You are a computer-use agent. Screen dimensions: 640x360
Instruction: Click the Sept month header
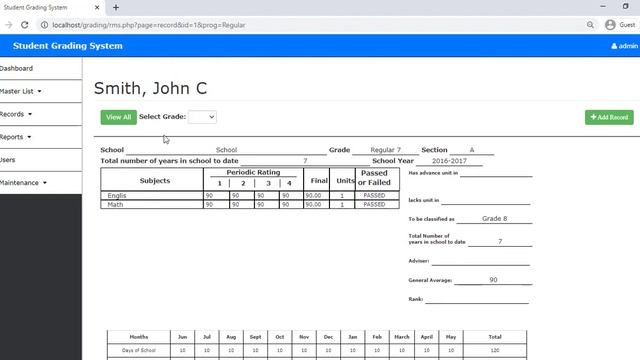[256, 337]
